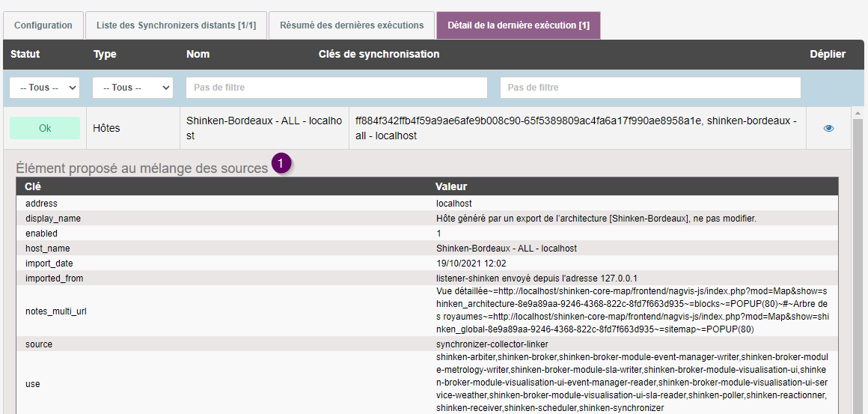The width and height of the screenshot is (868, 414).
Task: Open the Statut filter dropdown
Action: tap(45, 88)
